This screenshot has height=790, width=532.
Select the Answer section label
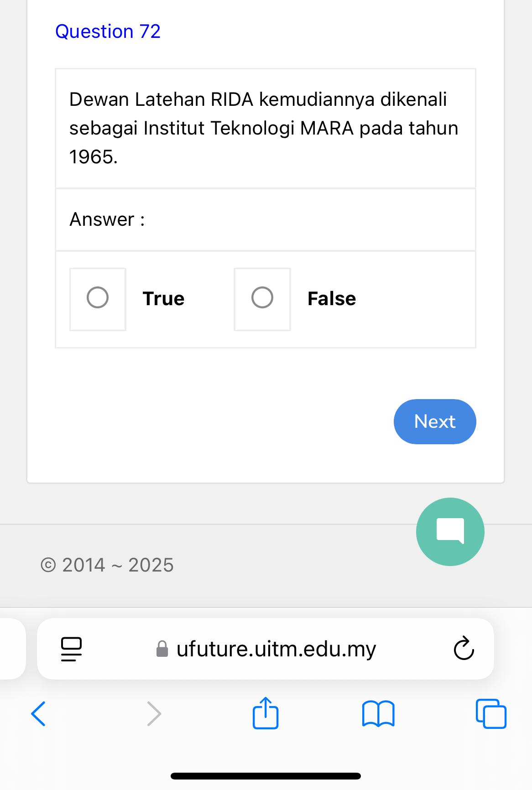tap(107, 219)
